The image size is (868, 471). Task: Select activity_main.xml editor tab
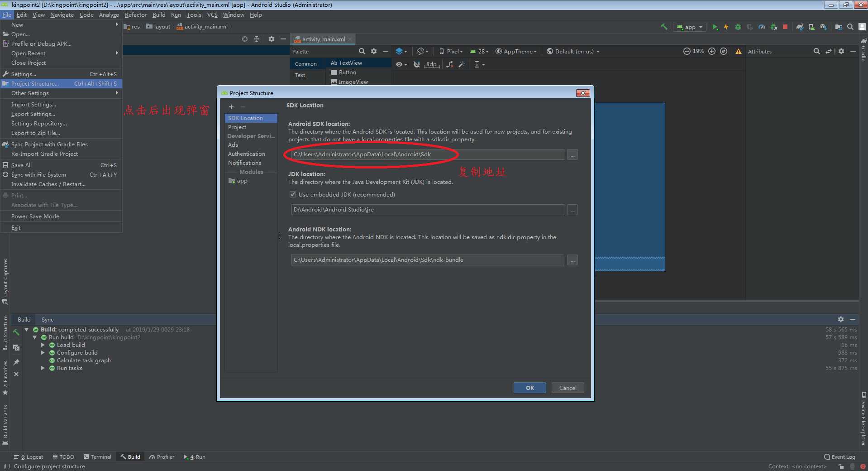323,39
